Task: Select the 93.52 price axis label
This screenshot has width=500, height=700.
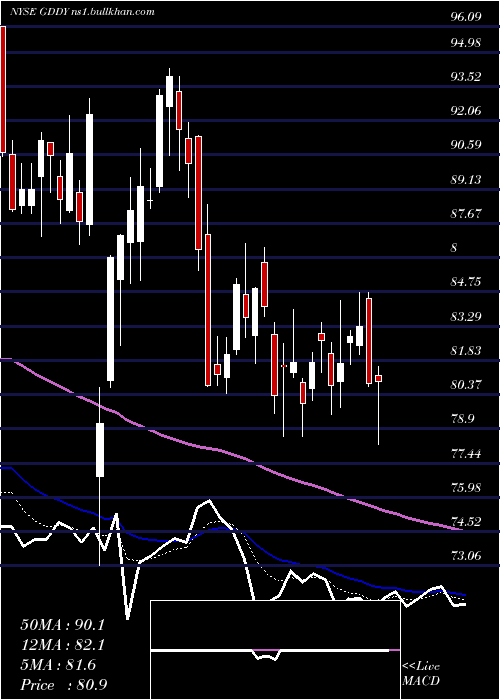Action: (466, 77)
